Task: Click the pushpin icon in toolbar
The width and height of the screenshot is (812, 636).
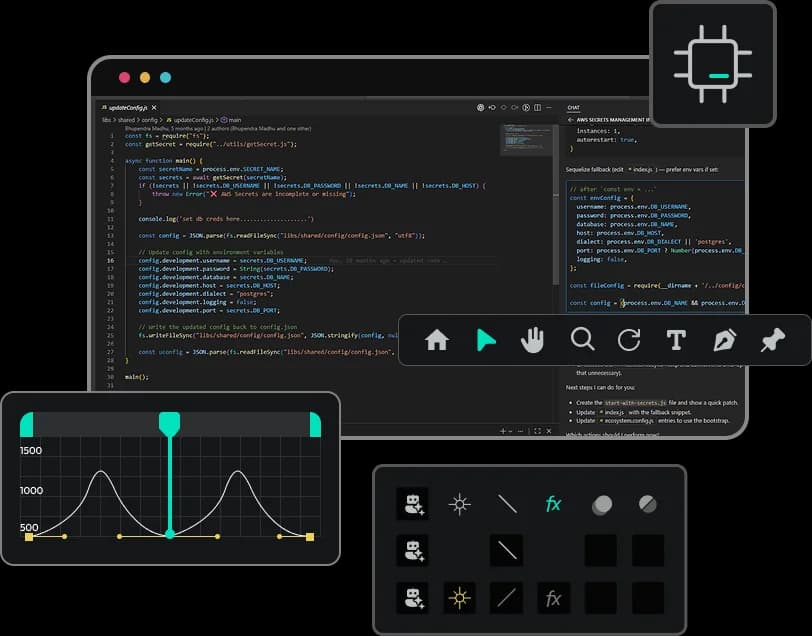Action: [x=773, y=340]
